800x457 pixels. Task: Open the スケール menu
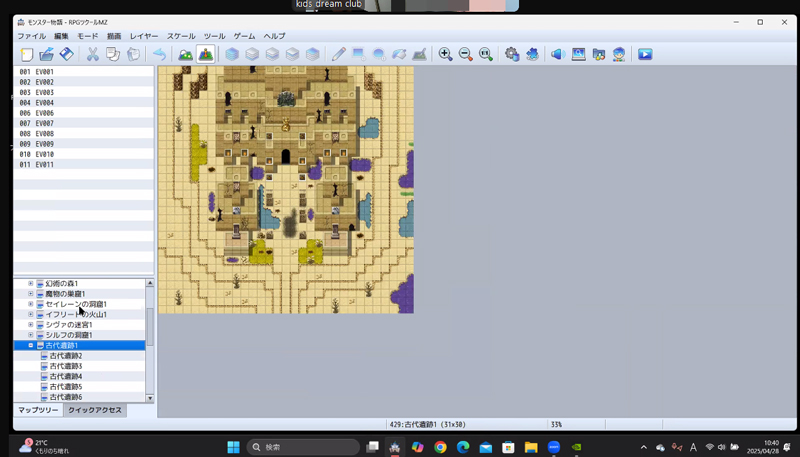[181, 36]
